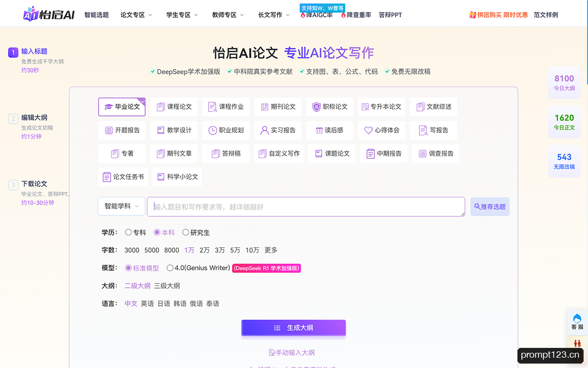Choose the 标准模型 radio button
This screenshot has height=368, width=588.
128,268
